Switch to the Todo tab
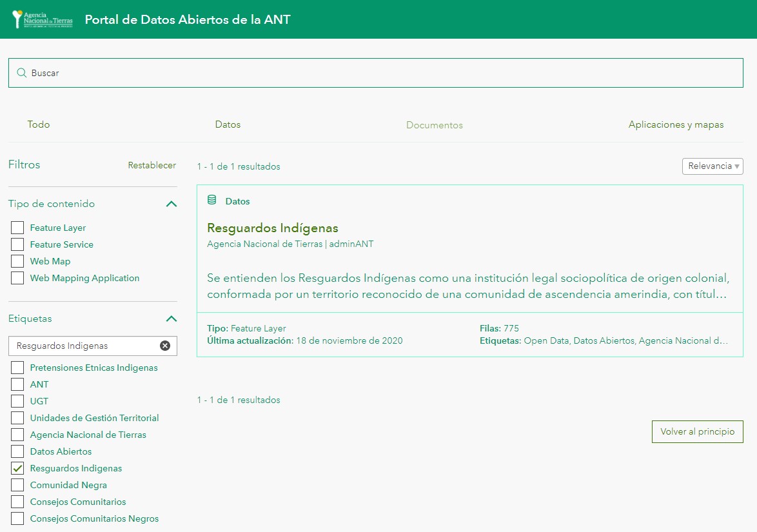Viewport: 757px width, 532px height. 39,124
